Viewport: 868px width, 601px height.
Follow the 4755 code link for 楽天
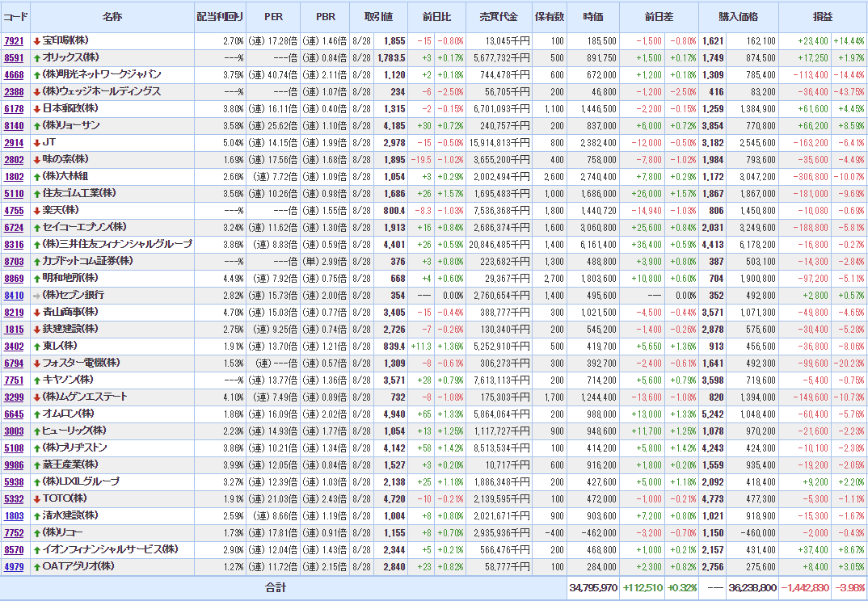click(14, 210)
